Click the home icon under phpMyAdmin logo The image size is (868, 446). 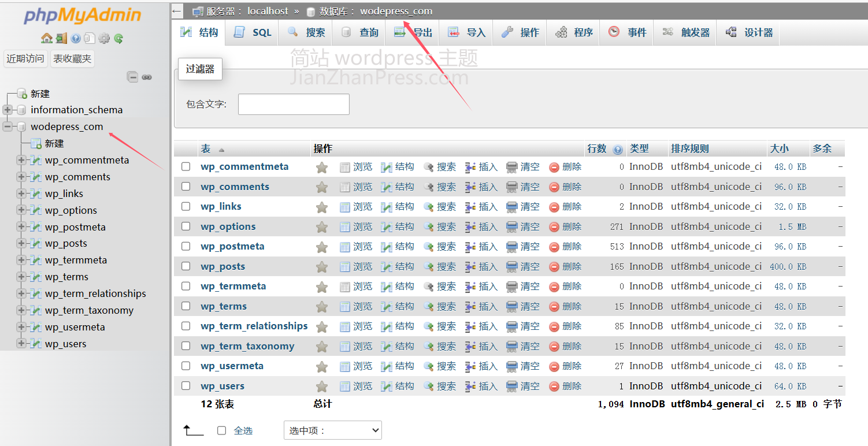click(x=47, y=38)
